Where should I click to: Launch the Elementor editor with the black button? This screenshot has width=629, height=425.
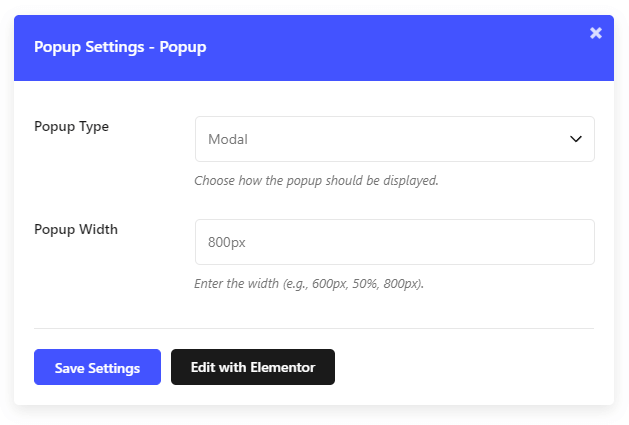[253, 367]
